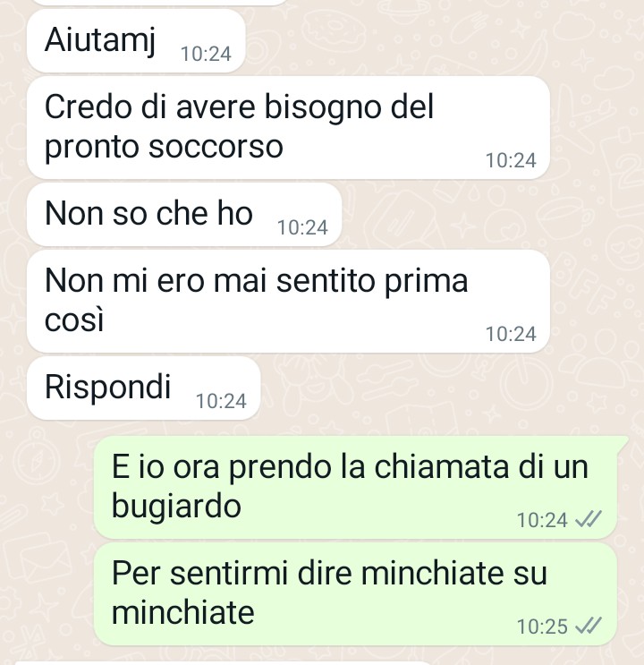Click the 10:24 timestamp on the "bugiardo" message
Image resolution: width=644 pixels, height=665 pixels.
(542, 520)
